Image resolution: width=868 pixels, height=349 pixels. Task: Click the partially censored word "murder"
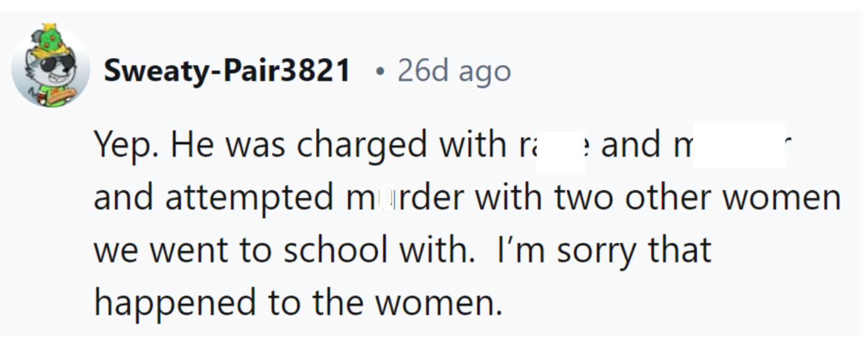(x=405, y=198)
